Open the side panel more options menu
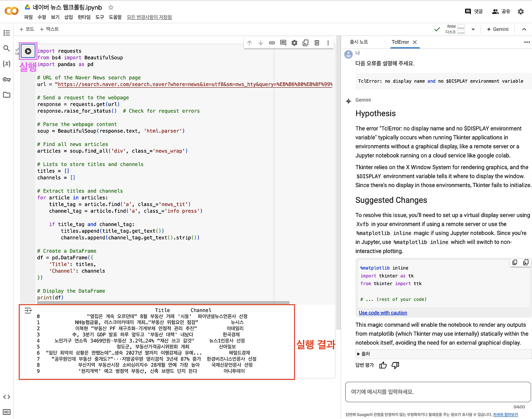The image size is (532, 419). tap(527, 42)
